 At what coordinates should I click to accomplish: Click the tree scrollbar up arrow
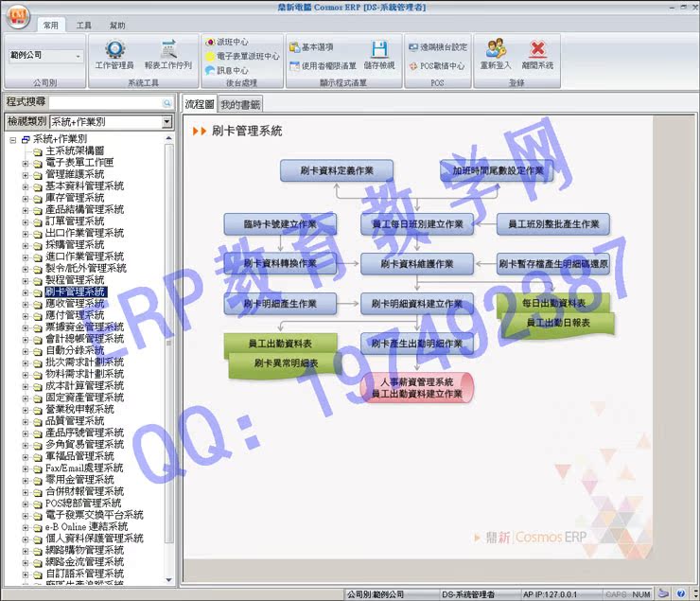(x=168, y=138)
